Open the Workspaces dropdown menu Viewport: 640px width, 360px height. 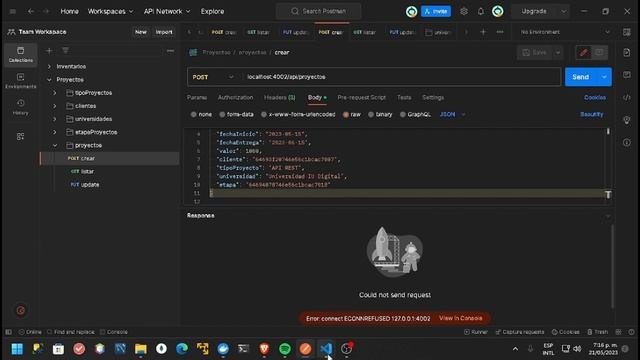(x=111, y=11)
